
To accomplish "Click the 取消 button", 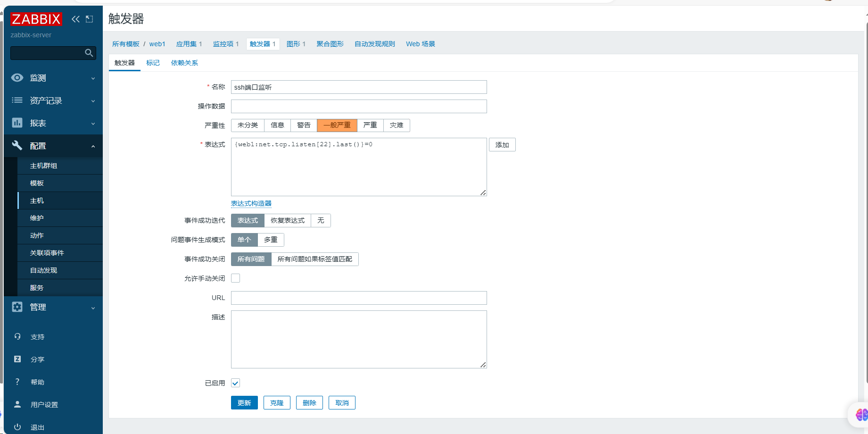I will pos(342,403).
